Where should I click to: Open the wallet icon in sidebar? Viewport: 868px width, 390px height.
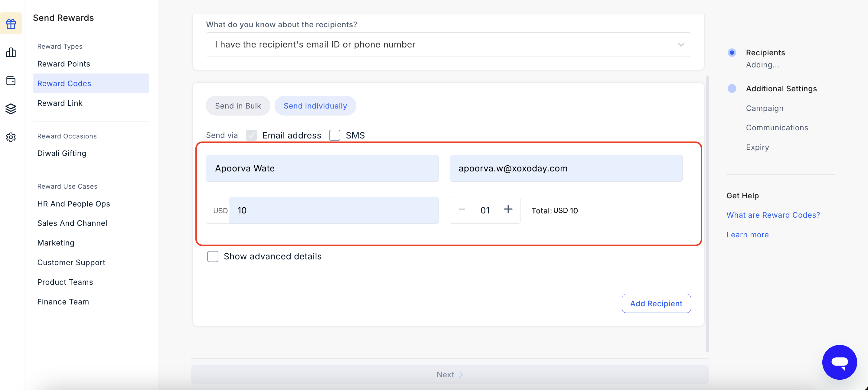click(11, 81)
